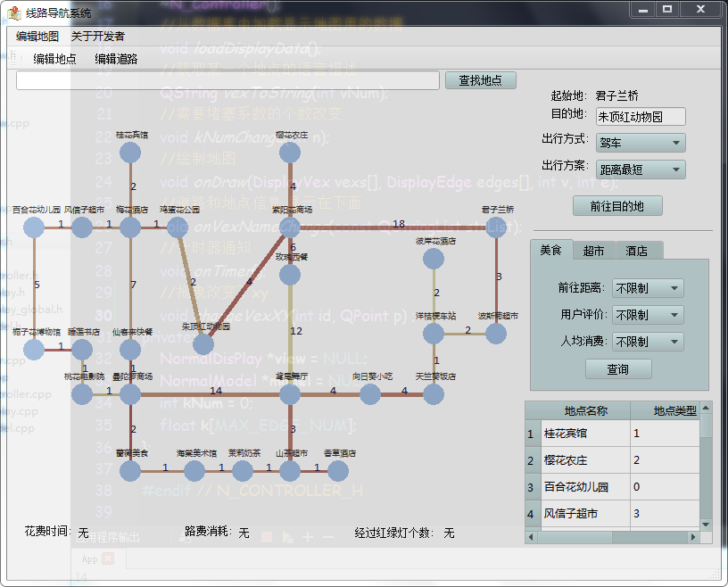
Task: Open the 出行方案 dropdown showing 距离最短
Action: click(x=641, y=169)
